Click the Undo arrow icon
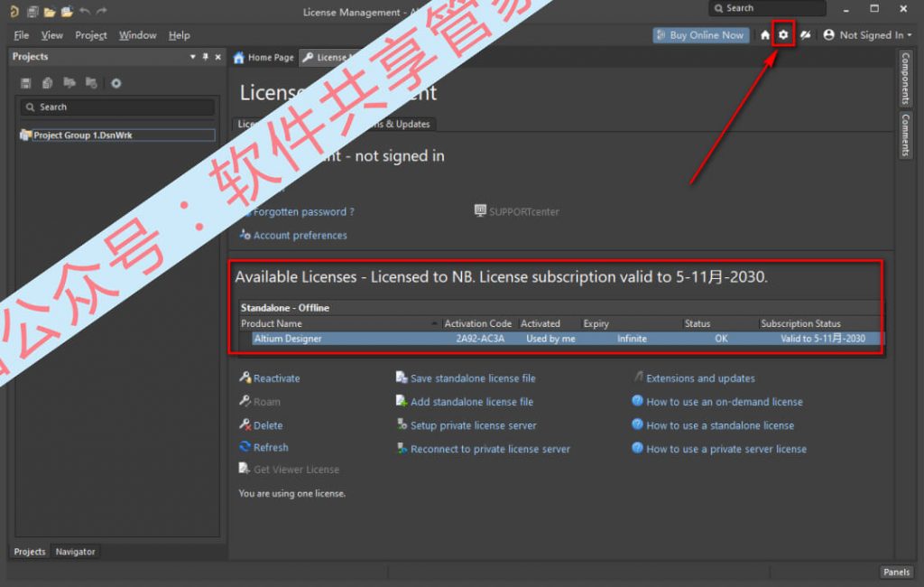 click(x=85, y=11)
